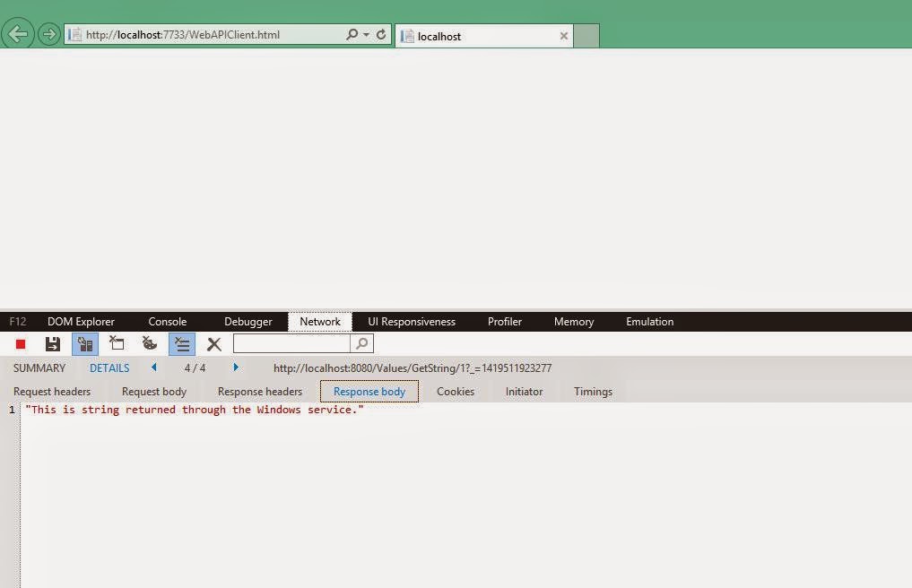
Task: Click the Network toolbar search box
Action: [291, 343]
